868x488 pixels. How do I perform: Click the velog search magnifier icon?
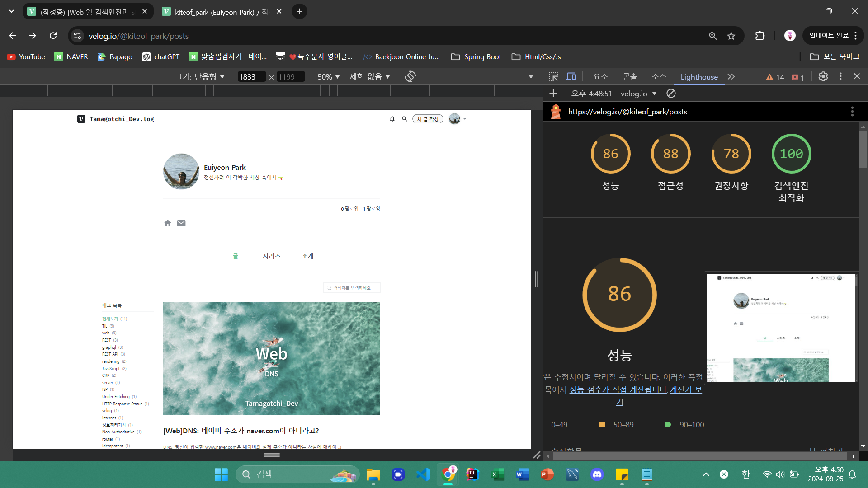click(405, 119)
